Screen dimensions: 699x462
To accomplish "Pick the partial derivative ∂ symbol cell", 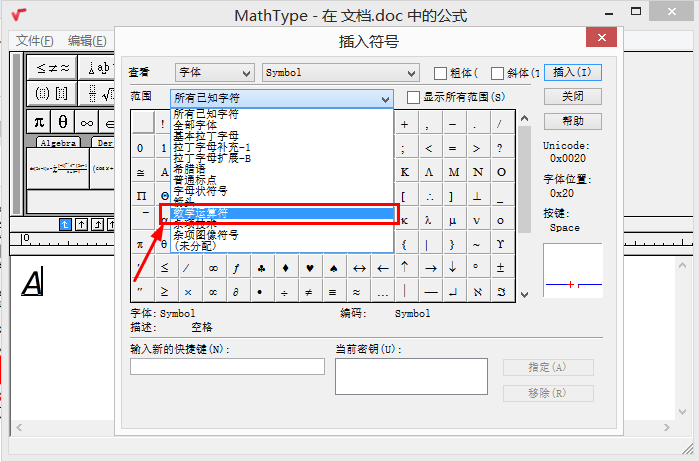I will pyautogui.click(x=236, y=292).
